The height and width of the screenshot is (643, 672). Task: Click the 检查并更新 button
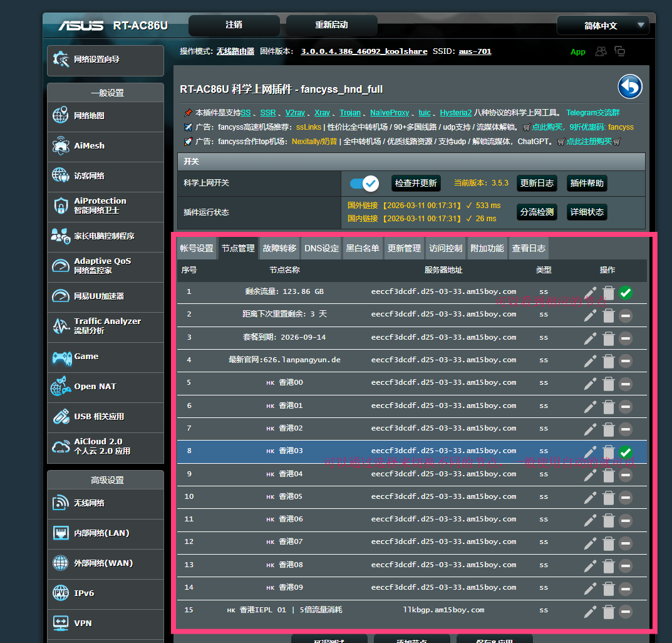pos(415,184)
